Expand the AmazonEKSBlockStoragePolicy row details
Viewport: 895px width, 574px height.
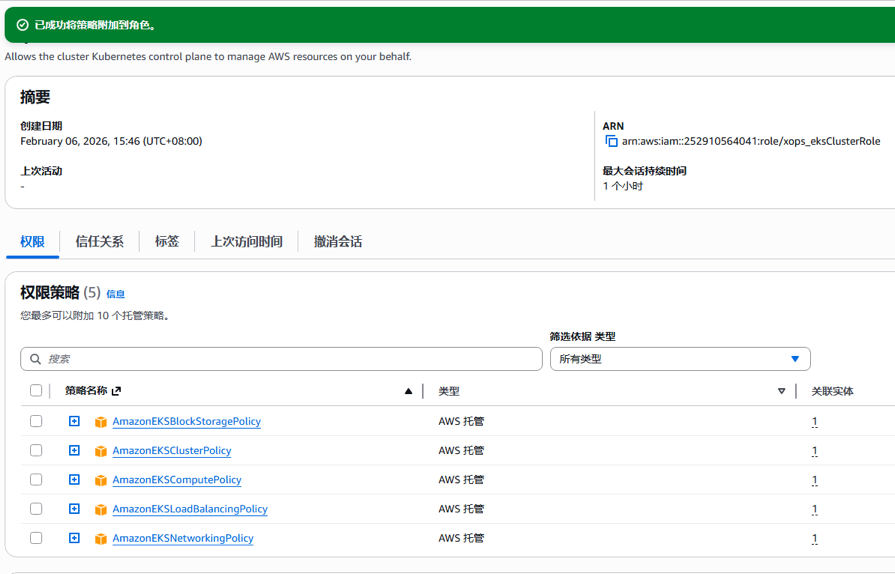click(x=74, y=422)
